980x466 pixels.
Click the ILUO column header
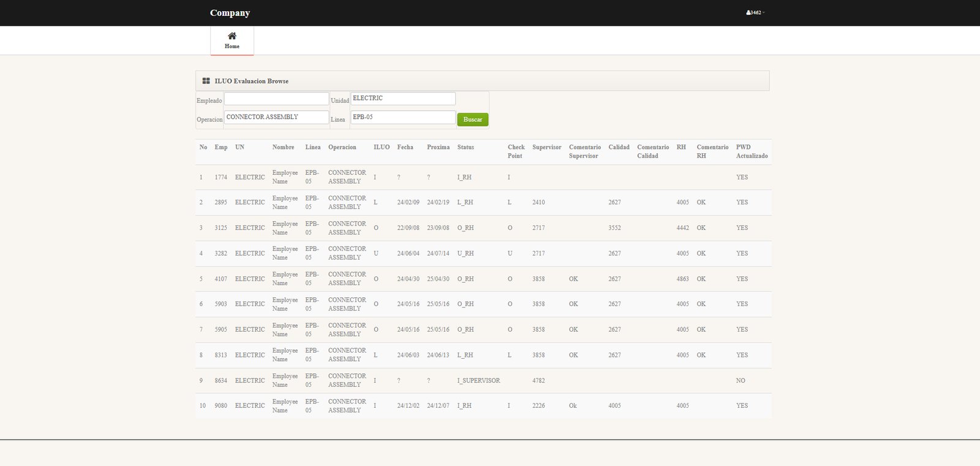[x=382, y=147]
